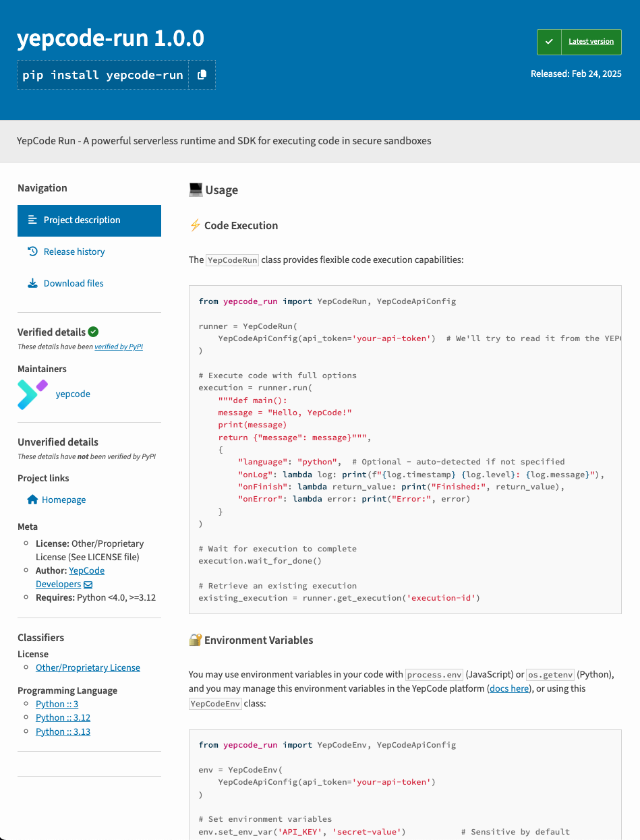Image resolution: width=640 pixels, height=840 pixels.
Task: Click the 'Released: Feb 24, 2025' text
Action: (576, 74)
